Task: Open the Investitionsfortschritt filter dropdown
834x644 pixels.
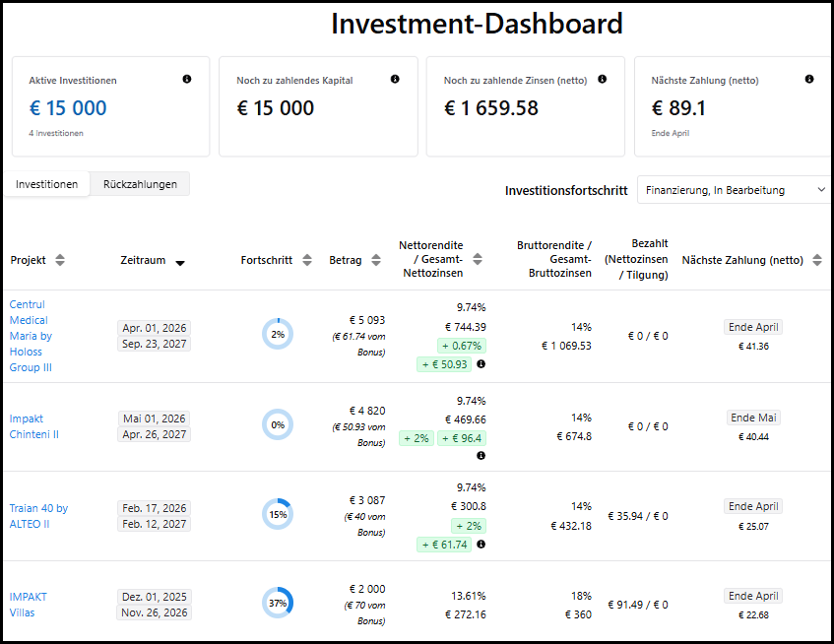Action: click(734, 190)
